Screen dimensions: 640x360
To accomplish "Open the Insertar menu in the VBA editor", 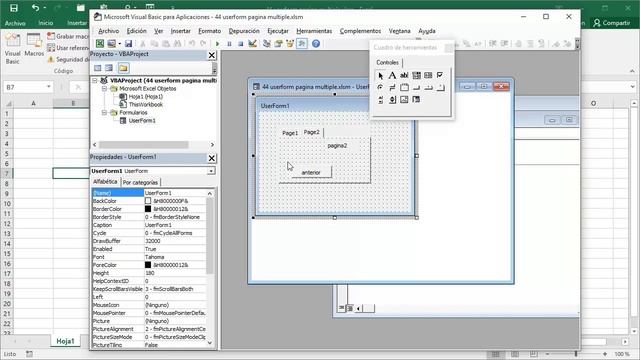I will (x=180, y=31).
